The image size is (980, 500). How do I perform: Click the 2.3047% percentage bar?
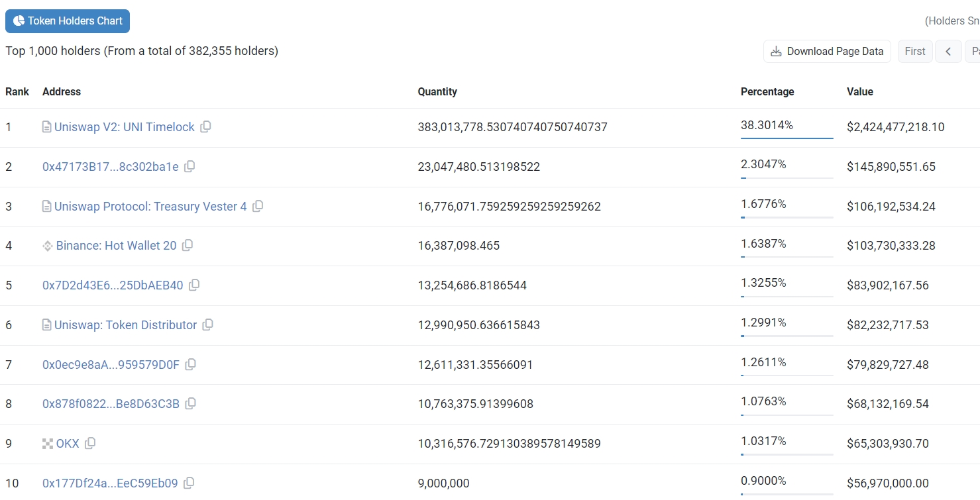pyautogui.click(x=787, y=177)
